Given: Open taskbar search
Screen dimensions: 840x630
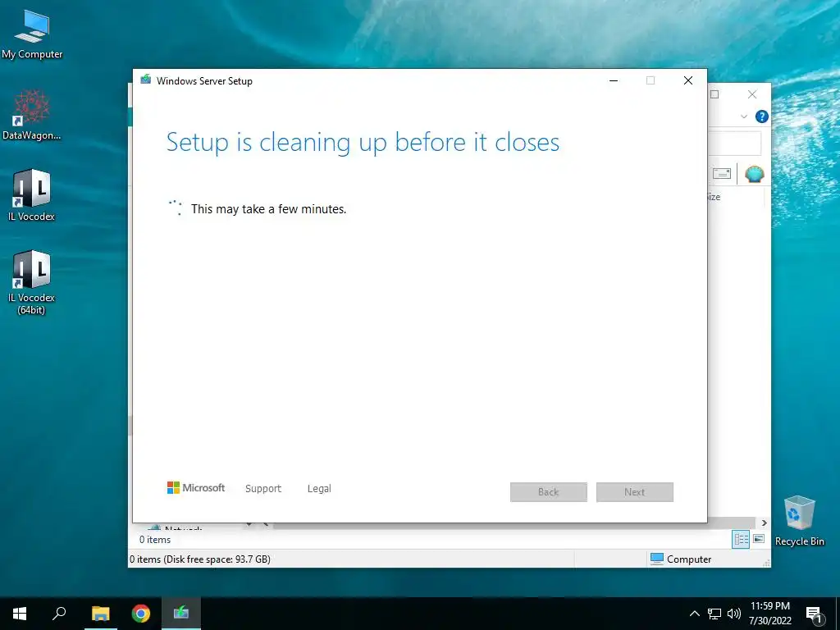Looking at the screenshot, I should (59, 614).
